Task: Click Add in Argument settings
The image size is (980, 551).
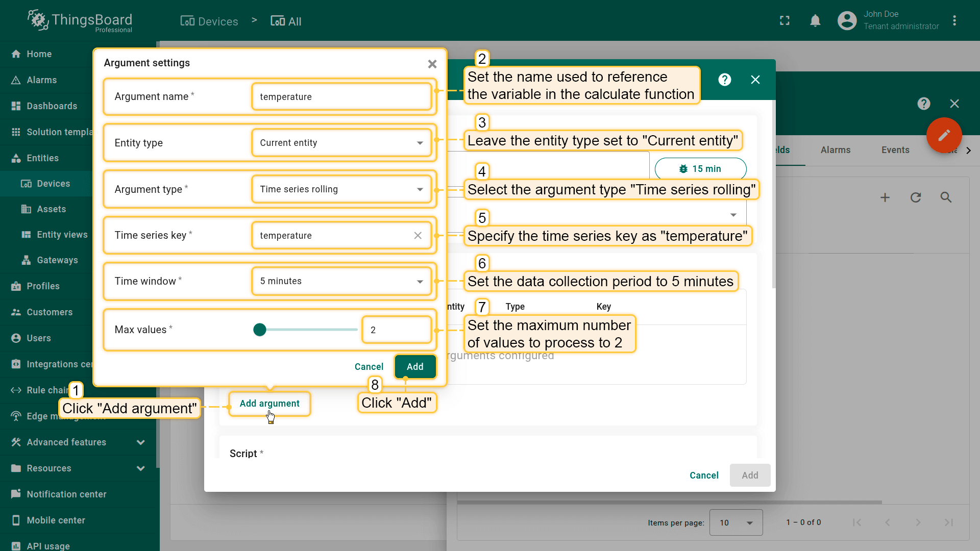Action: tap(415, 366)
